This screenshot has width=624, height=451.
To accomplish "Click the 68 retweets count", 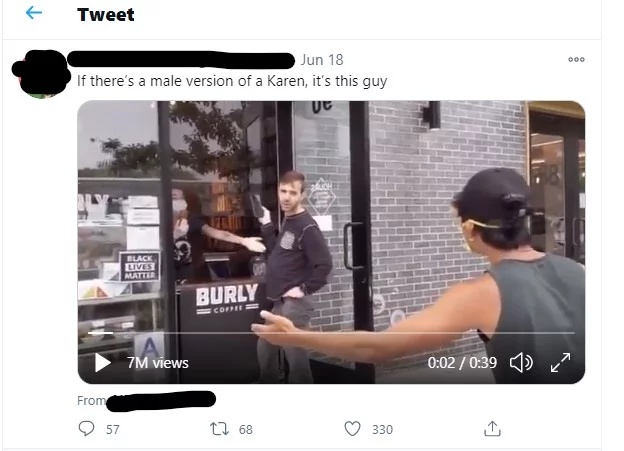I will point(246,430).
